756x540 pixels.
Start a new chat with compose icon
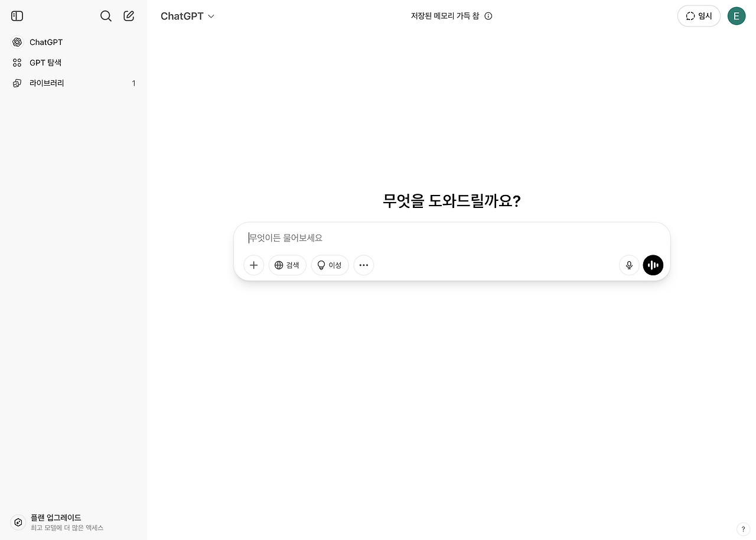pyautogui.click(x=128, y=16)
